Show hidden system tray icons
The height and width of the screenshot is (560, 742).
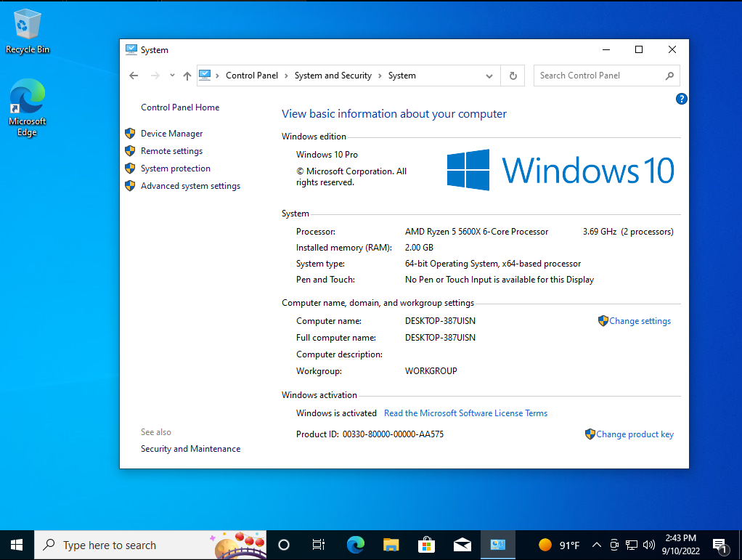597,545
